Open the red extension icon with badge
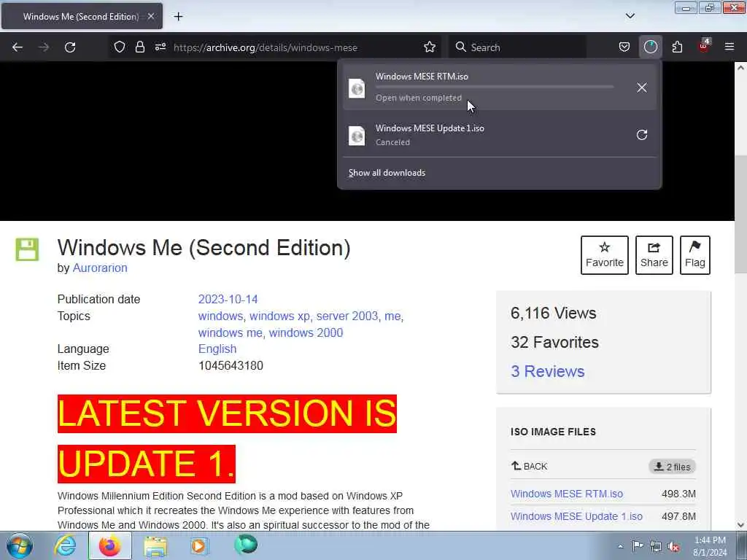747x560 pixels. point(704,46)
